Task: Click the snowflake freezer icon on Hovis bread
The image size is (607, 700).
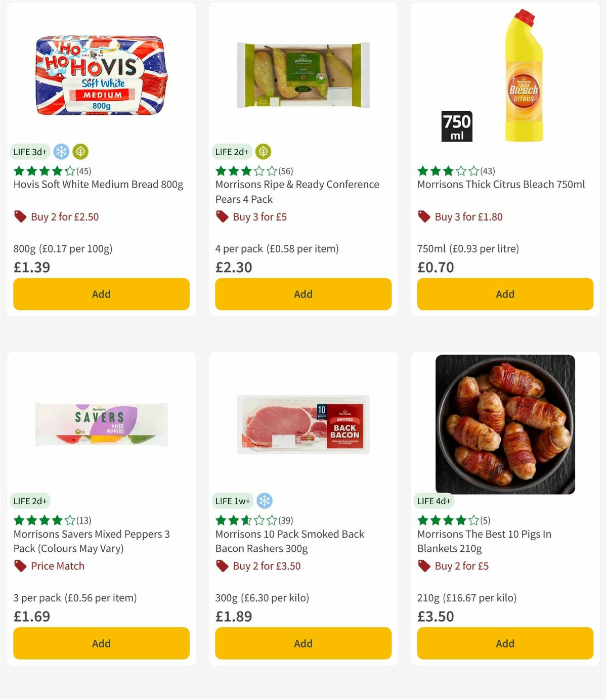Action: point(61,151)
